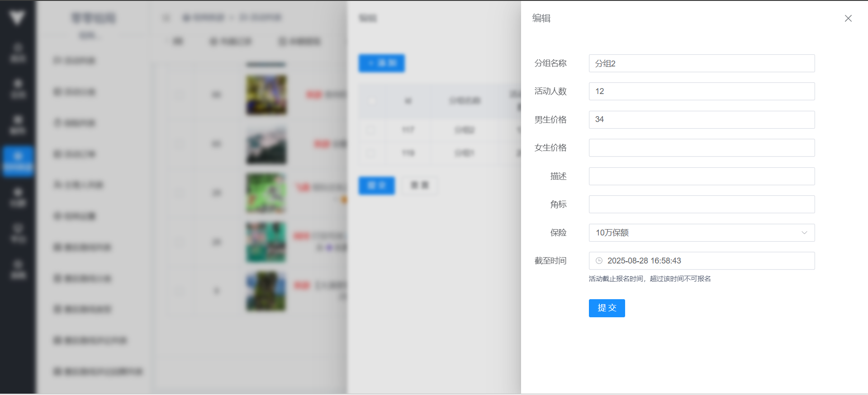Image resolution: width=868 pixels, height=395 pixels.
Task: Check the second data row in the group table
Action: click(x=370, y=153)
